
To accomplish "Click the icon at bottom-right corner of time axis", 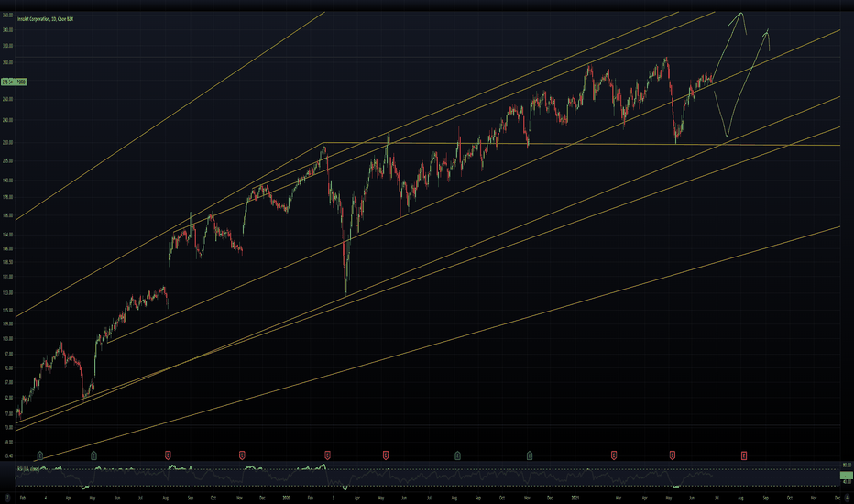I will 847,498.
